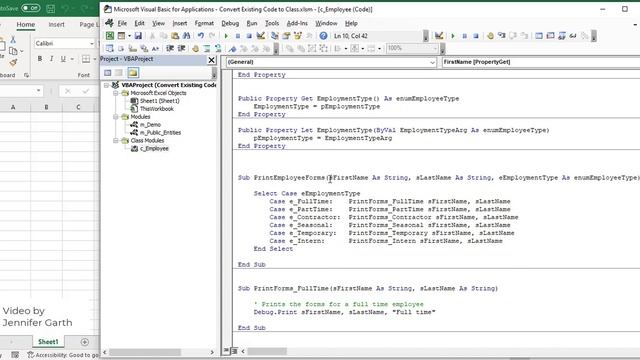Click Outdent icon in Edit toolbar
This screenshot has height=360, width=640.
click(181, 49)
